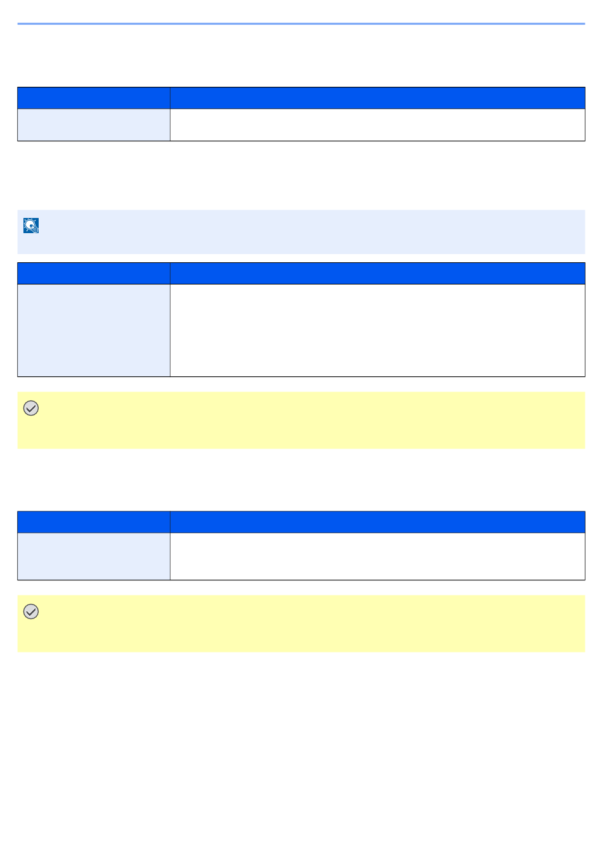Click the light-blue item cell in the third table
Image resolution: width=602 pixels, height=868 pixels.
(94, 556)
